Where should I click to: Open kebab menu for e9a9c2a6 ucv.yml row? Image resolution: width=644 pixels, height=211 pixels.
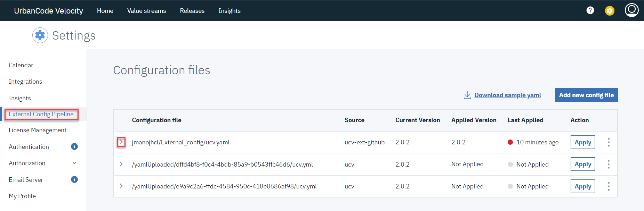coord(609,186)
